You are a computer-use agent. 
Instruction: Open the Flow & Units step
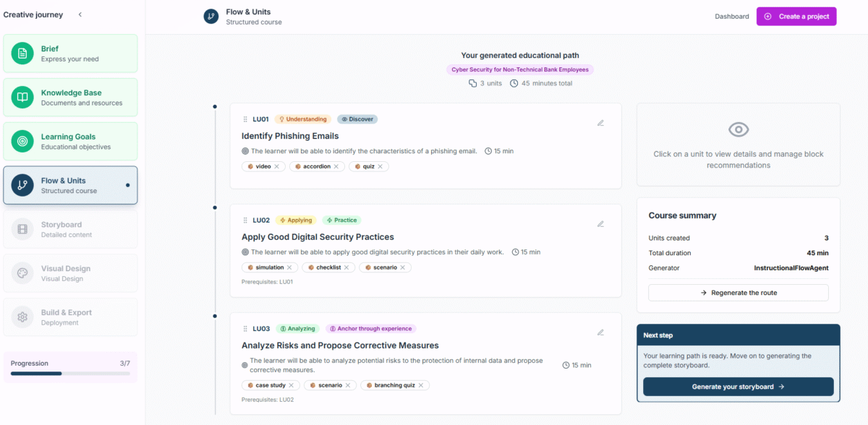[x=70, y=185]
